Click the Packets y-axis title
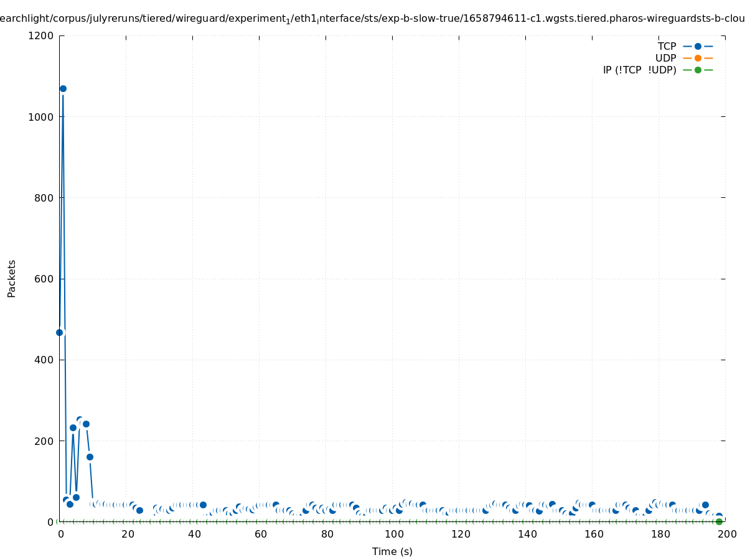 tap(12, 278)
